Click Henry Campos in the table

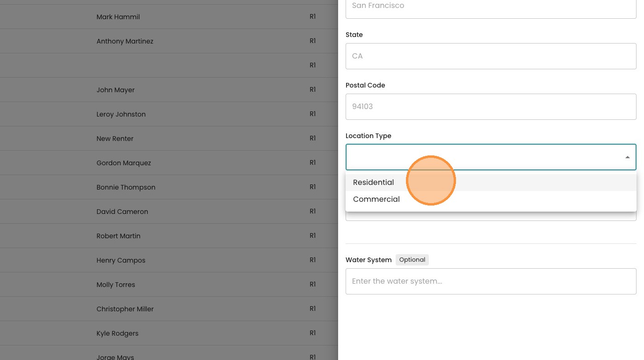pyautogui.click(x=121, y=260)
